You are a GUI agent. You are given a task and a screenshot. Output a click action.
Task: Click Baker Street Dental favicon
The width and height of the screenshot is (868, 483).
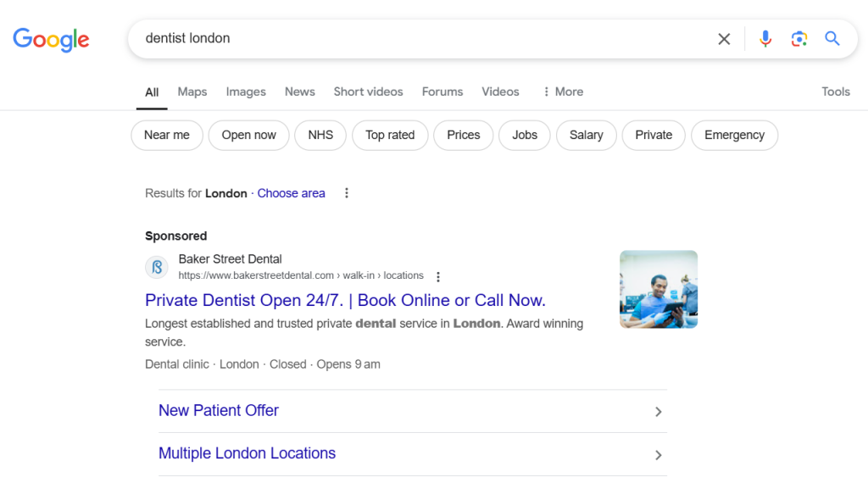click(x=157, y=267)
